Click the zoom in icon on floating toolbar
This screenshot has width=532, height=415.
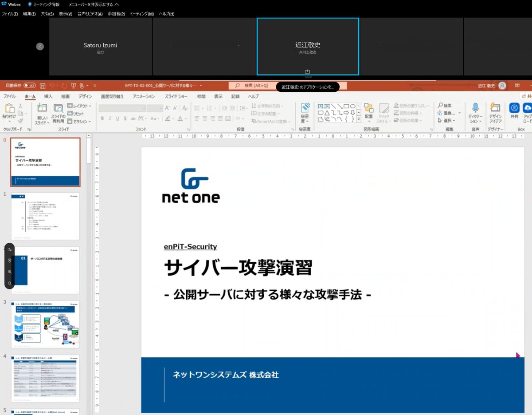[10, 272]
